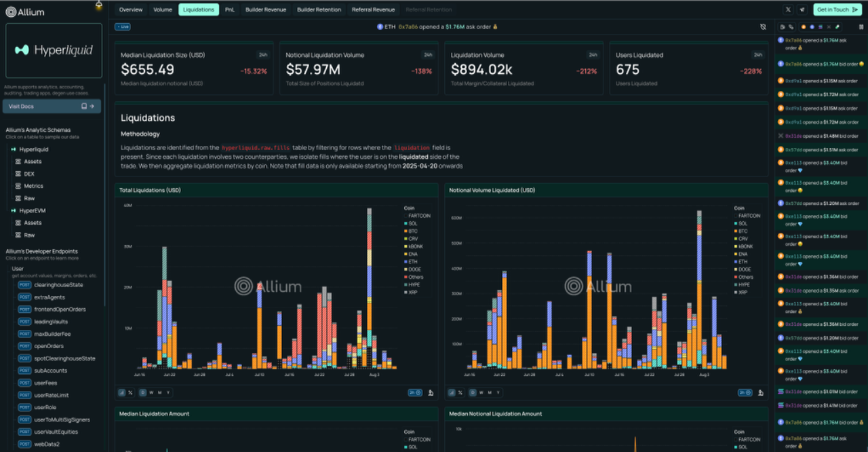Open the PnL tab
The image size is (868, 452).
[x=230, y=10]
